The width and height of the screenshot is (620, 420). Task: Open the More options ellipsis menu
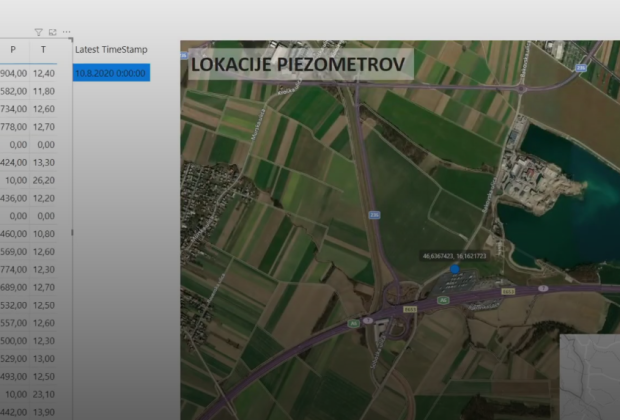[x=66, y=32]
